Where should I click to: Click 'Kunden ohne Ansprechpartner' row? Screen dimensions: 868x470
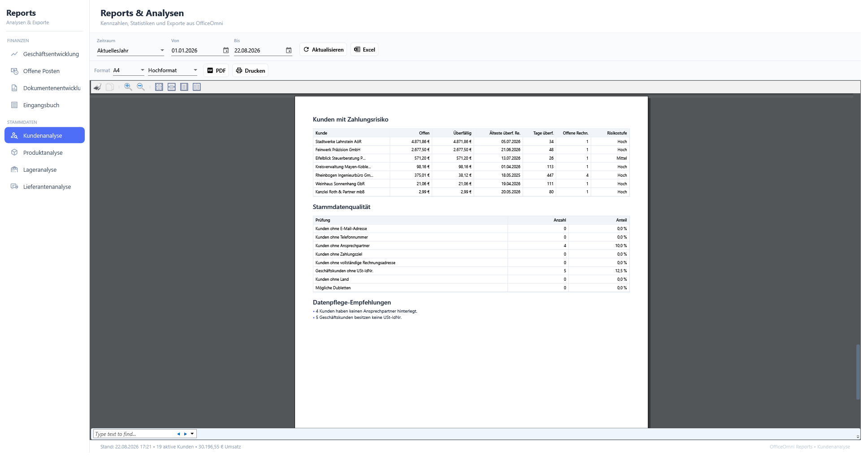pos(471,246)
